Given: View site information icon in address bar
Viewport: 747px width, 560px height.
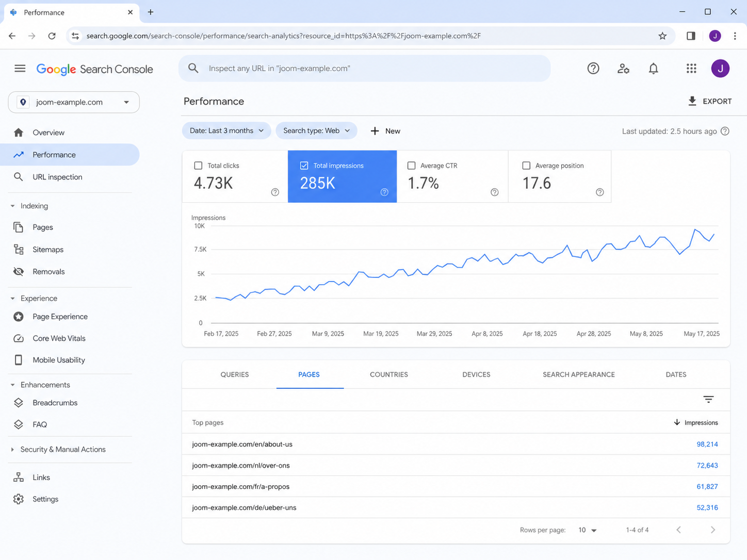Looking at the screenshot, I should tap(75, 36).
